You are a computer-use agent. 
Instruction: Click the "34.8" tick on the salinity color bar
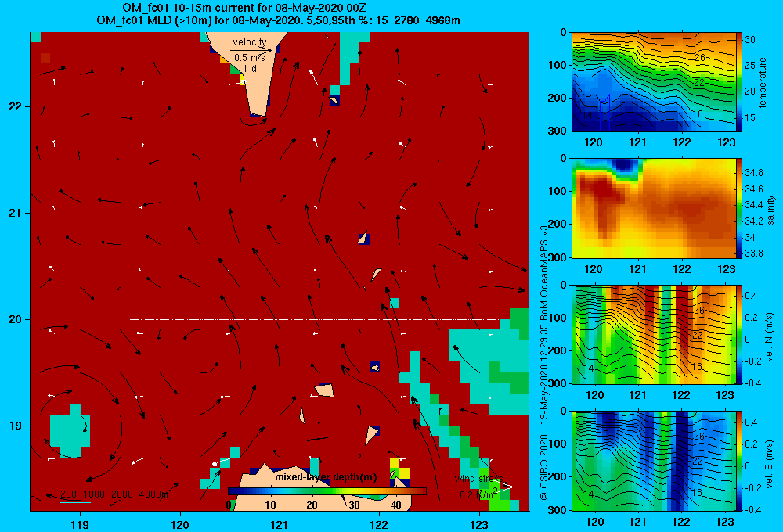pos(754,173)
